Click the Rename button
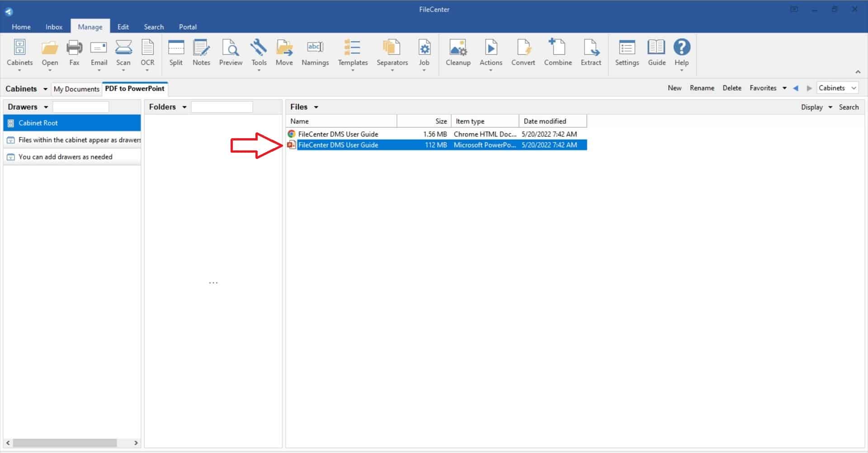The image size is (868, 453). click(x=702, y=88)
